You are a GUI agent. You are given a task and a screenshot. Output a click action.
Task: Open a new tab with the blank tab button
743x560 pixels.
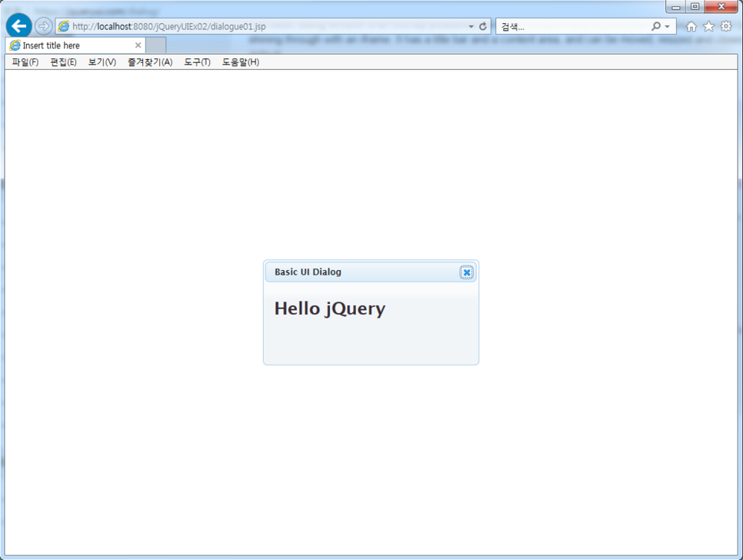(x=156, y=45)
